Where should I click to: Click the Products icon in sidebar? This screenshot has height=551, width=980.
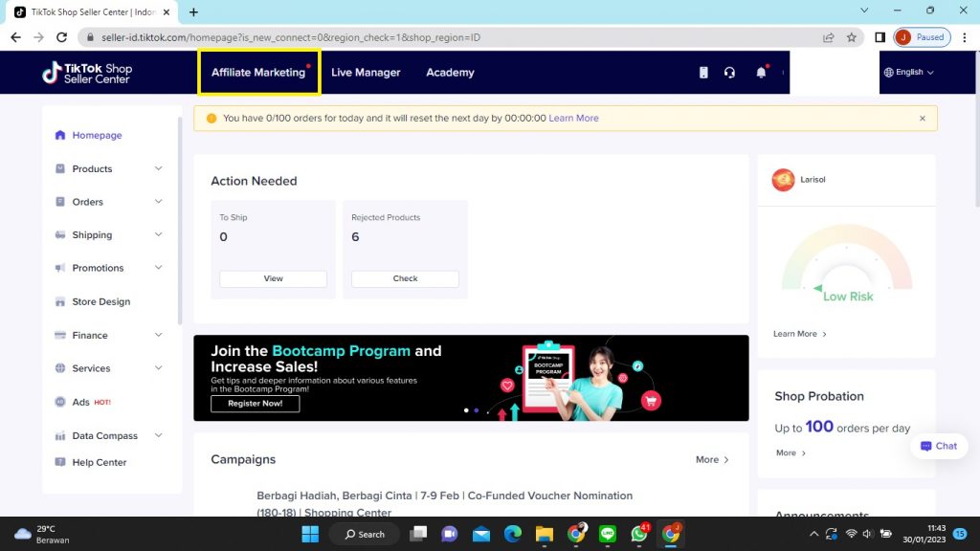(x=60, y=168)
